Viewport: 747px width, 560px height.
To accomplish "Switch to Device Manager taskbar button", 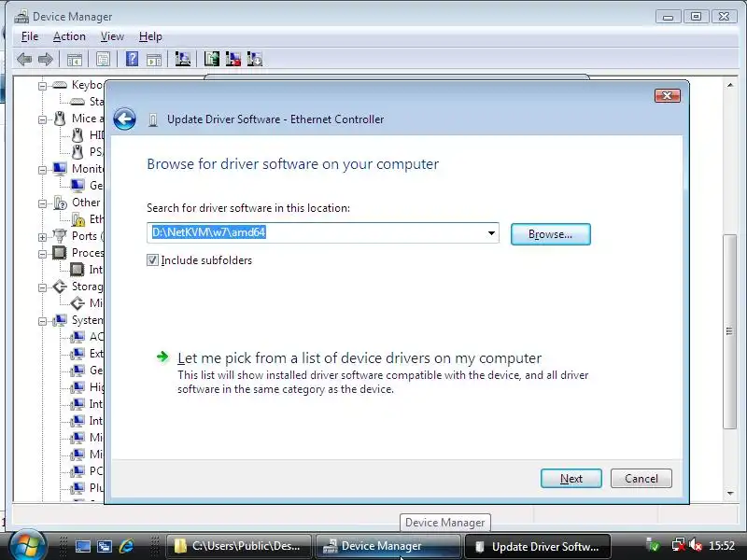I will [x=388, y=546].
